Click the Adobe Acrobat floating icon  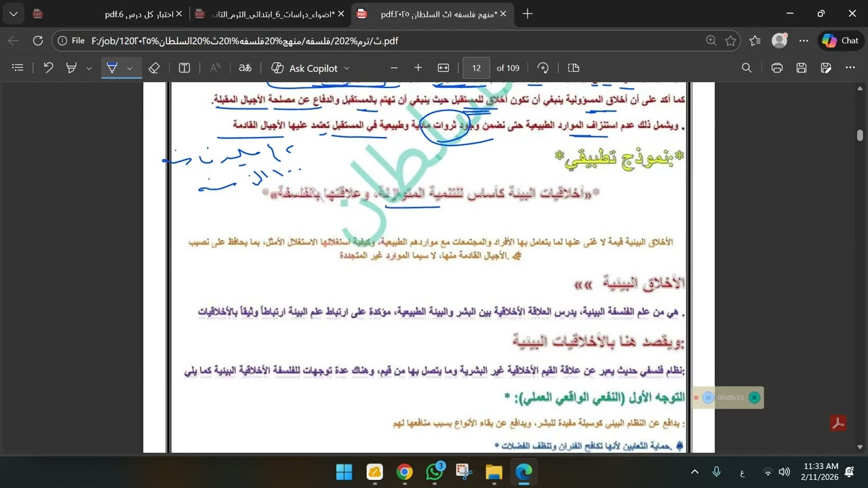coord(838,423)
